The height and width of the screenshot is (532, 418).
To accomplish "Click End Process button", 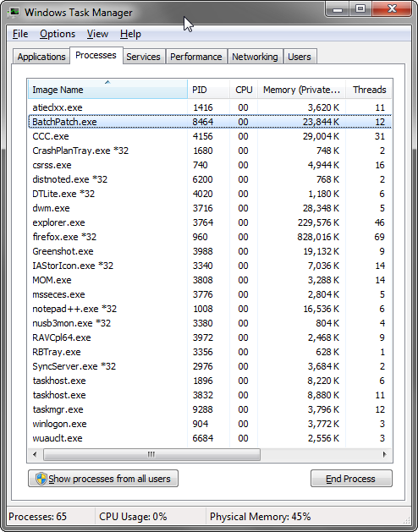I will pos(351,479).
